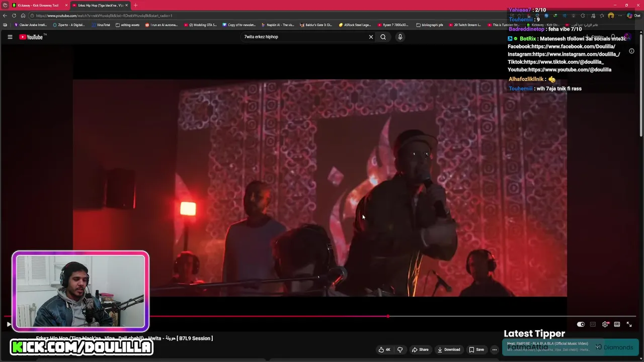Screen dimensions: 644x362
Task: Open more actions three-dot menu below the video
Action: pyautogui.click(x=495, y=349)
